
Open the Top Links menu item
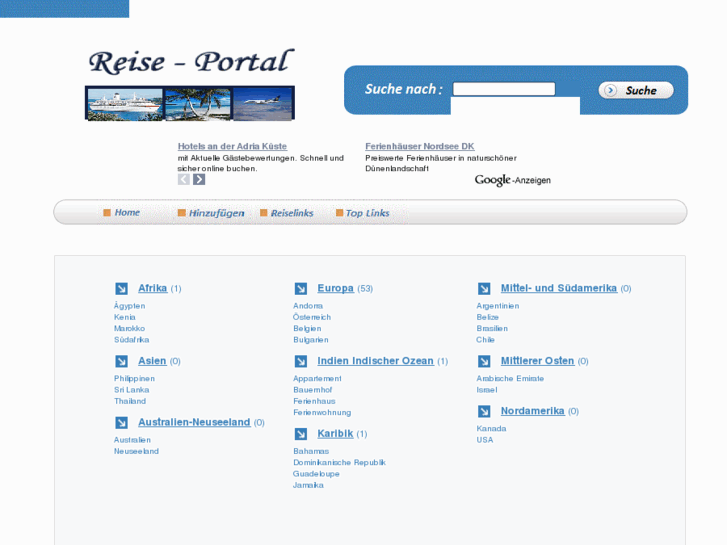tap(367, 213)
